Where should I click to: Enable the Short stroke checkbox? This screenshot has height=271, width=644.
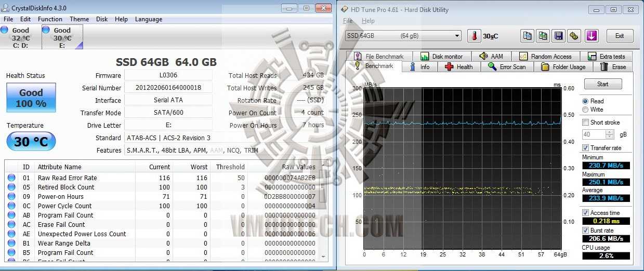coord(586,123)
